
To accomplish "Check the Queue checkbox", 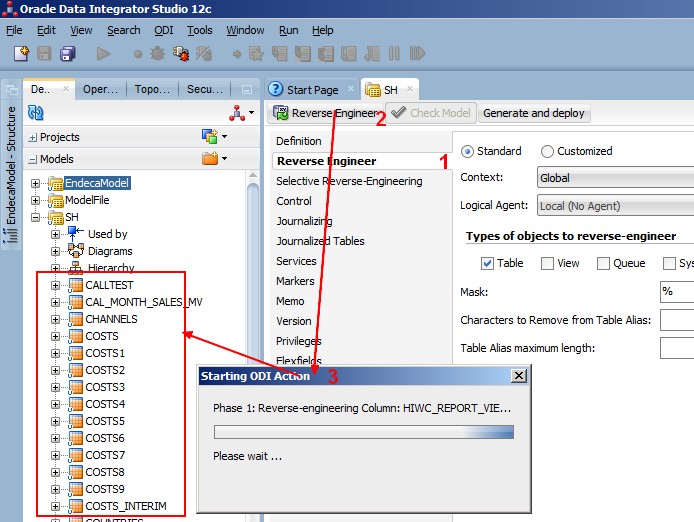I will pos(603,263).
